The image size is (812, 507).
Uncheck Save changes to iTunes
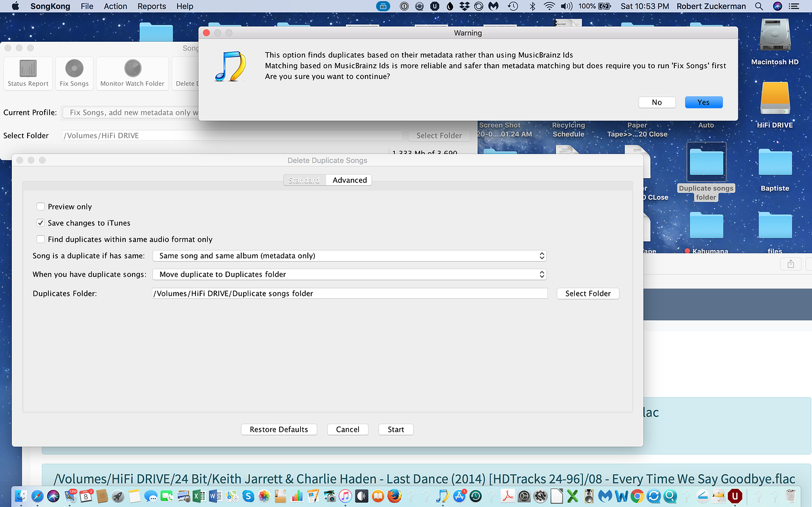coord(41,223)
